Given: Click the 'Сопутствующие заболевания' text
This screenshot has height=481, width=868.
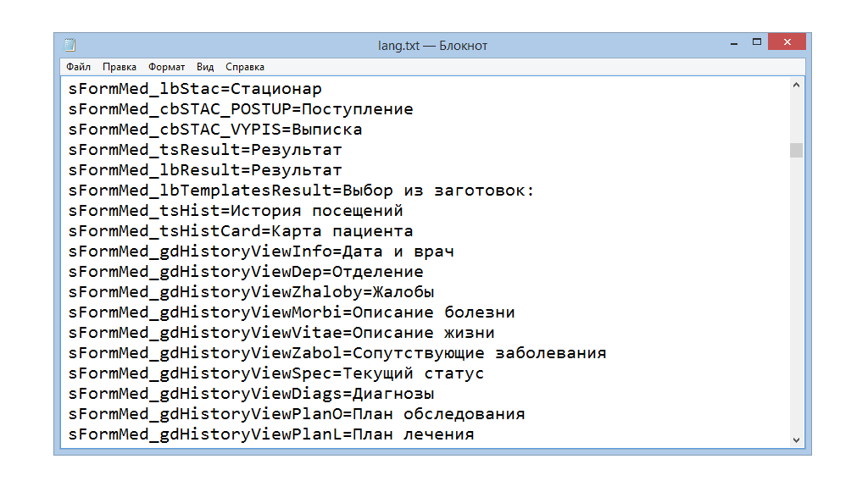Looking at the screenshot, I should pyautogui.click(x=479, y=353).
